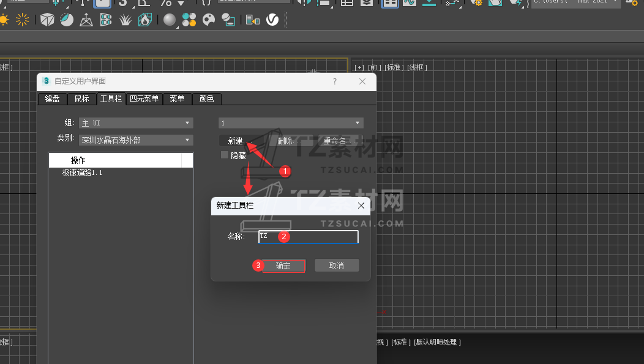Image resolution: width=644 pixels, height=364 pixels.
Task: Click the 名称 input field containing TZ
Action: pyautogui.click(x=309, y=237)
